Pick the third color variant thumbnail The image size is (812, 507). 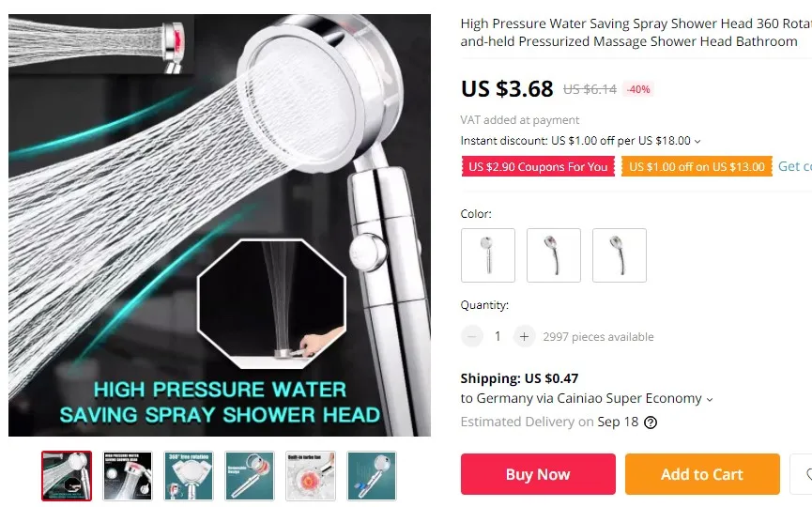click(620, 255)
